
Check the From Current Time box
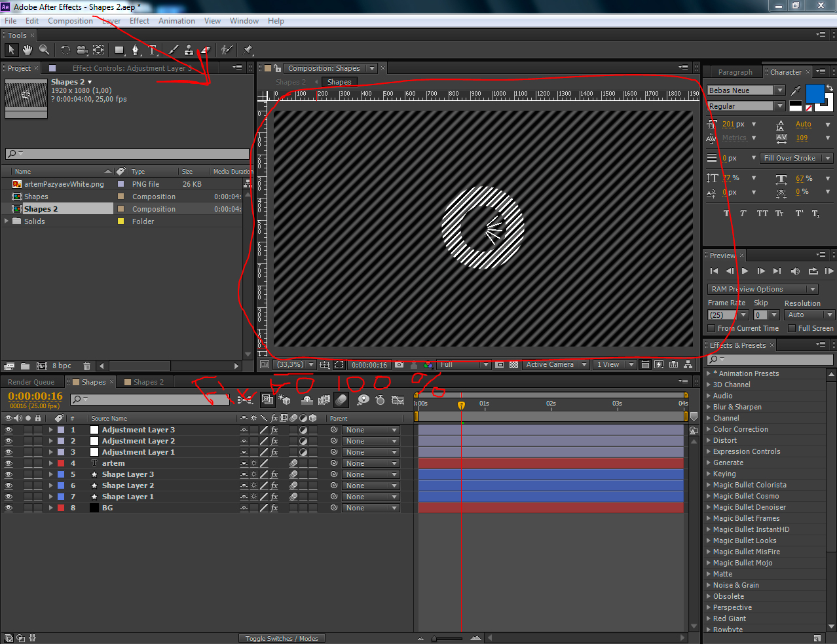click(x=711, y=328)
